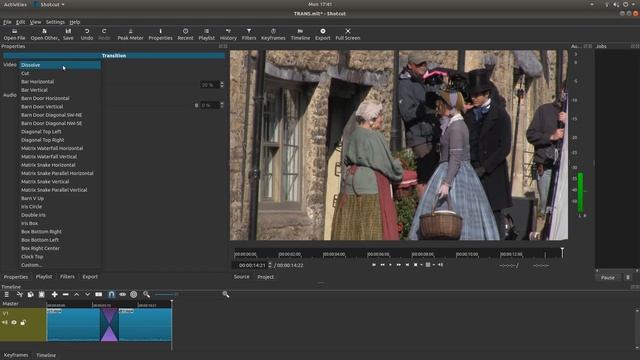This screenshot has width=640, height=360.
Task: Skip to the start of the player
Action: [x=374, y=265]
